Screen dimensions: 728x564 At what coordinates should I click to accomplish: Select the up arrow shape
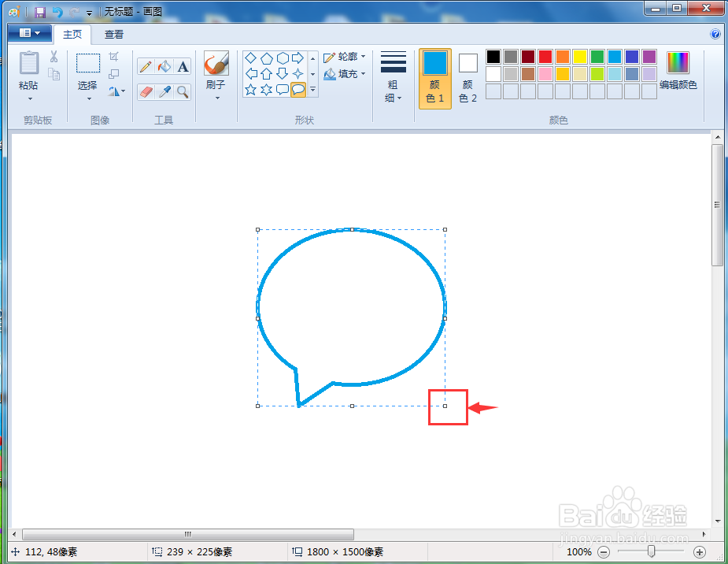point(267,73)
